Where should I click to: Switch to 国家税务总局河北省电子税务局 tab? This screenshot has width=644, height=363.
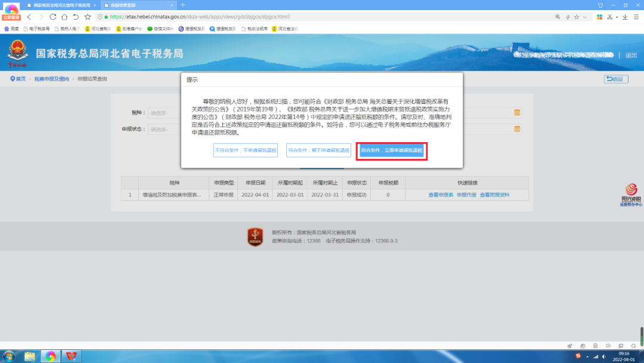click(x=61, y=5)
